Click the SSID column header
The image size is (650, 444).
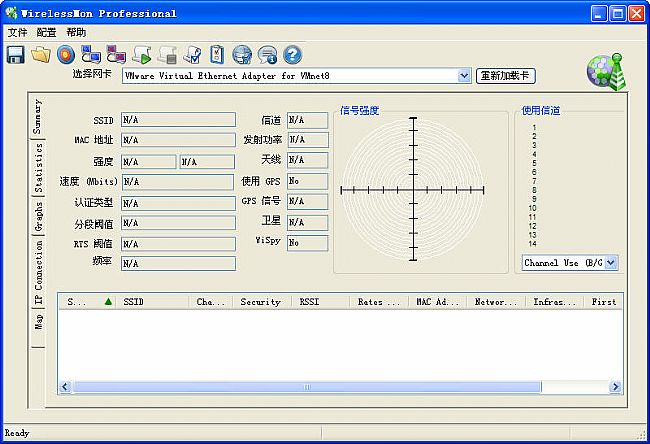coord(153,302)
